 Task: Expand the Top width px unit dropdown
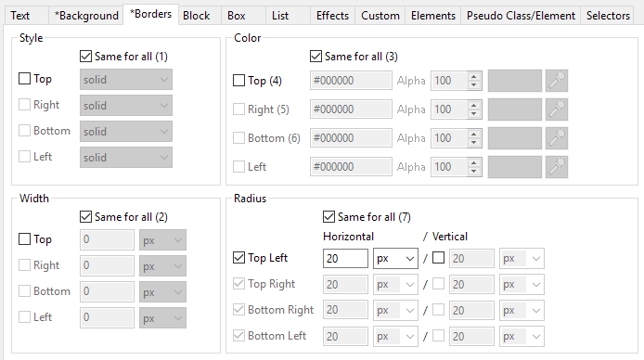click(x=162, y=239)
